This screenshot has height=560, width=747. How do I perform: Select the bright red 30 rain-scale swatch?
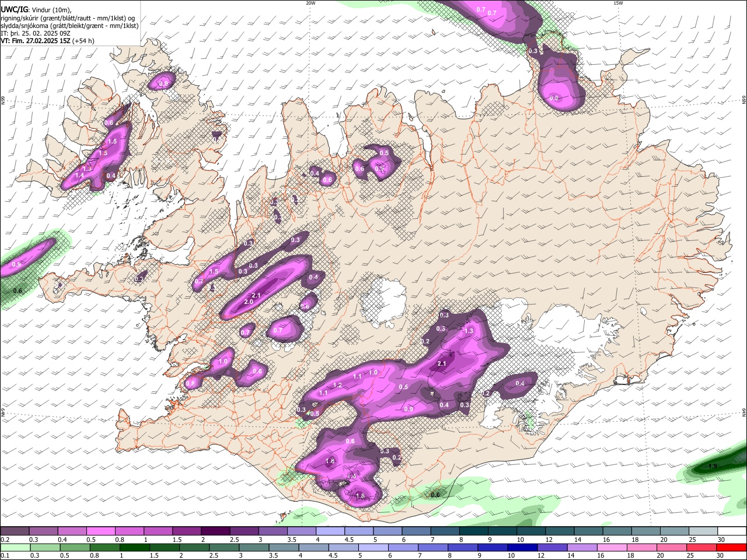point(731,547)
